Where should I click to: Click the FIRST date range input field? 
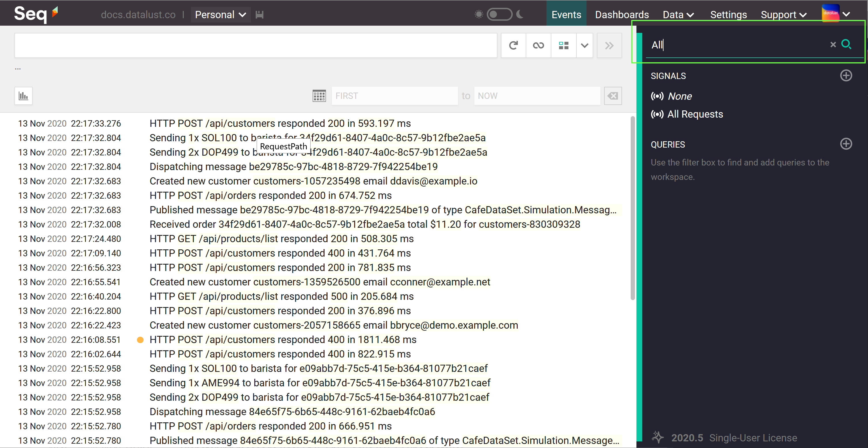coord(394,96)
